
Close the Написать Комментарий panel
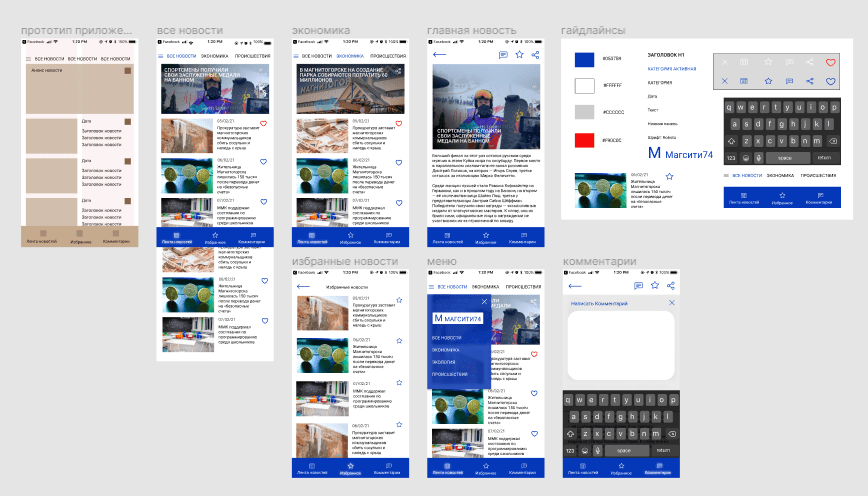tap(671, 302)
